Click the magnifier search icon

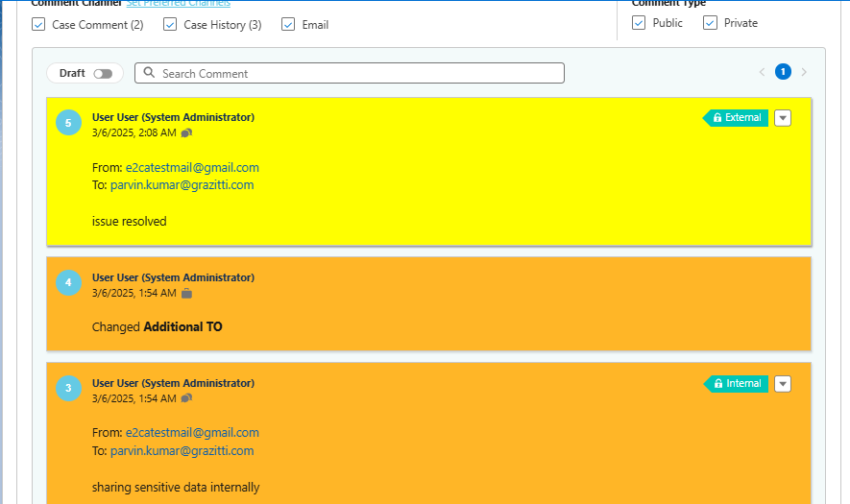click(x=149, y=73)
